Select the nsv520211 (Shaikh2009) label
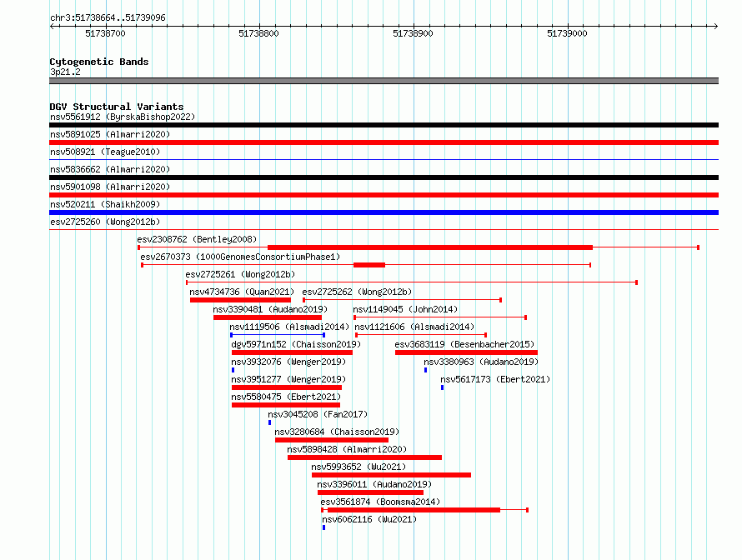 pos(105,204)
